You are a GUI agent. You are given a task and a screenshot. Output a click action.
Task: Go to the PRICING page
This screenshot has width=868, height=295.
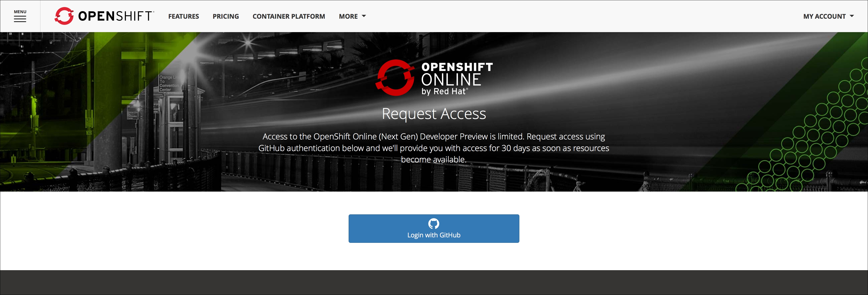click(226, 16)
